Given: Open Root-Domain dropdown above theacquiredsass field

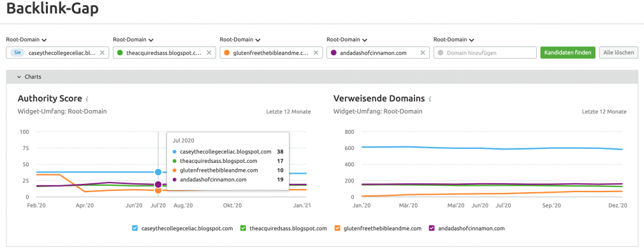Looking at the screenshot, I should (x=133, y=39).
